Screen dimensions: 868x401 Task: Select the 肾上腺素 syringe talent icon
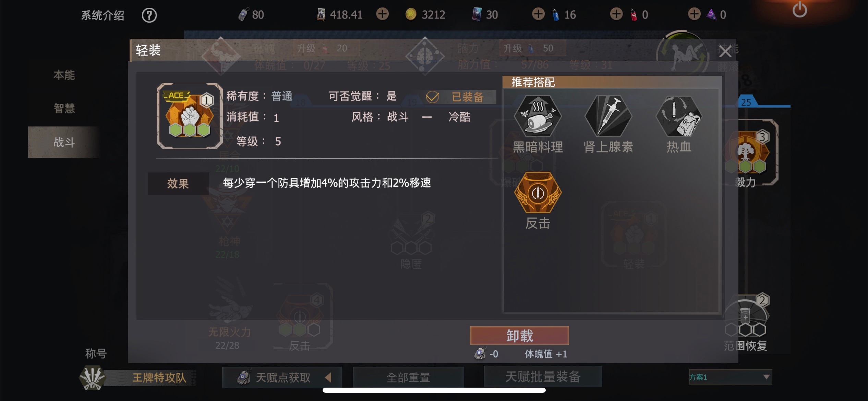click(608, 117)
